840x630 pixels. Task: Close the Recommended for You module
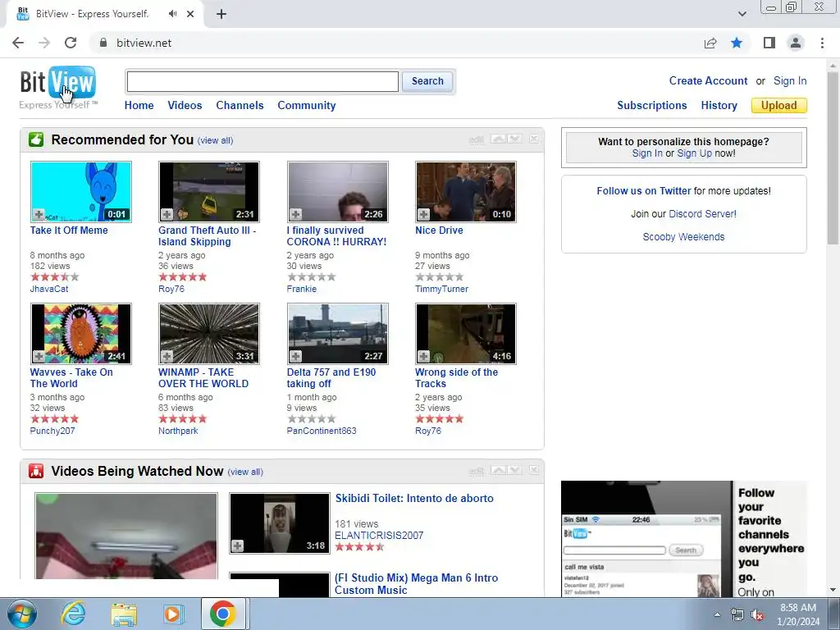coord(534,139)
